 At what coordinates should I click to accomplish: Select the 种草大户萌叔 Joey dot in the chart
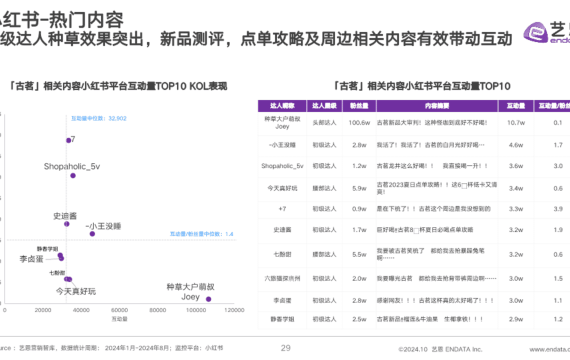point(208,299)
